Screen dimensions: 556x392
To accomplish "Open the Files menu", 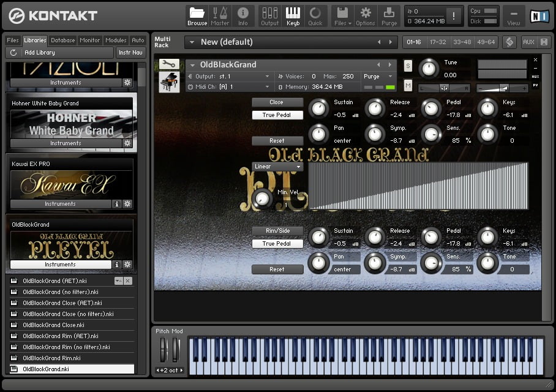I will pyautogui.click(x=342, y=17).
